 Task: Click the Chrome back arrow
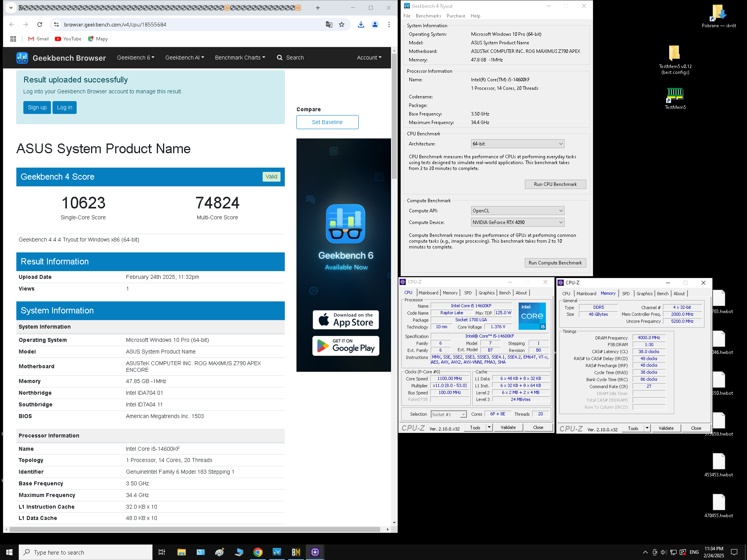[12, 24]
